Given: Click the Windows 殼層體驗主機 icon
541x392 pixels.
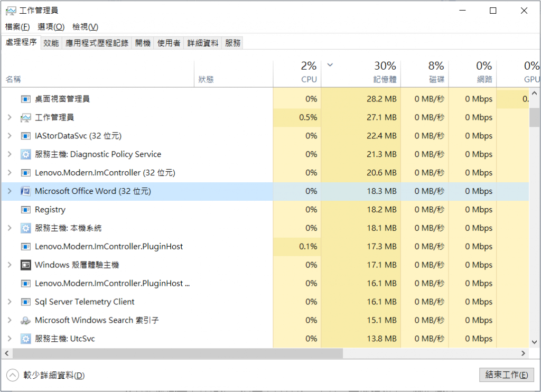Looking at the screenshot, I should tap(25, 265).
